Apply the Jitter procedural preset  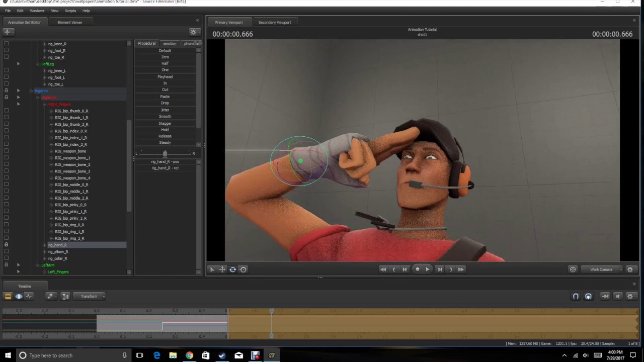coord(165,110)
